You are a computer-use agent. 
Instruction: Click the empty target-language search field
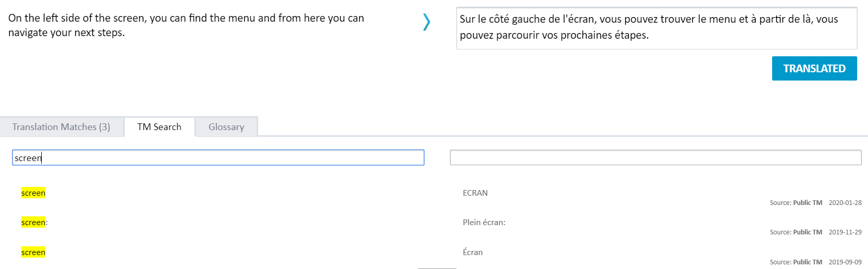[655, 158]
